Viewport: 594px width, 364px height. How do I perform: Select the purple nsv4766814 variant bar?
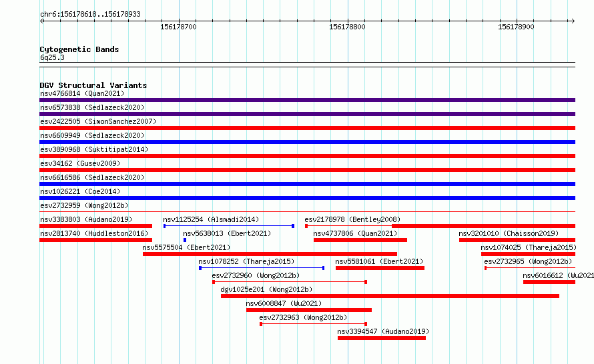click(307, 100)
